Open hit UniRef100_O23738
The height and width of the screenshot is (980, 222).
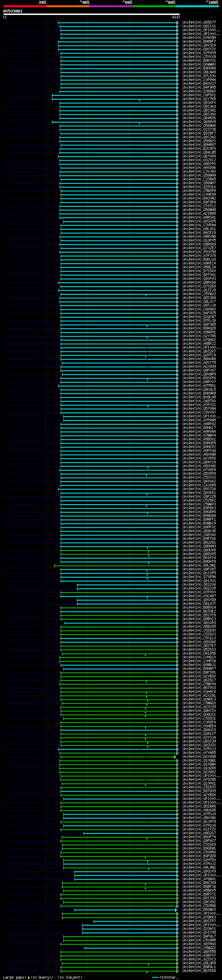(x=199, y=129)
